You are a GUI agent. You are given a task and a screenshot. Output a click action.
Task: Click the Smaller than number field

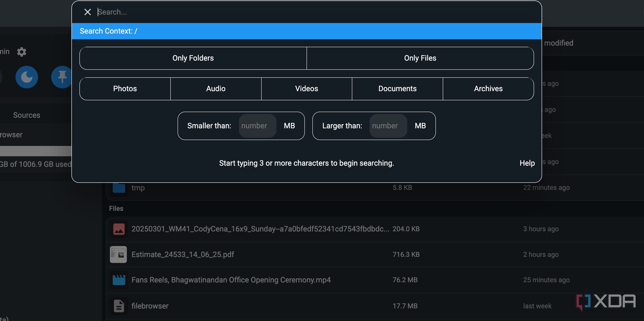pos(257,125)
